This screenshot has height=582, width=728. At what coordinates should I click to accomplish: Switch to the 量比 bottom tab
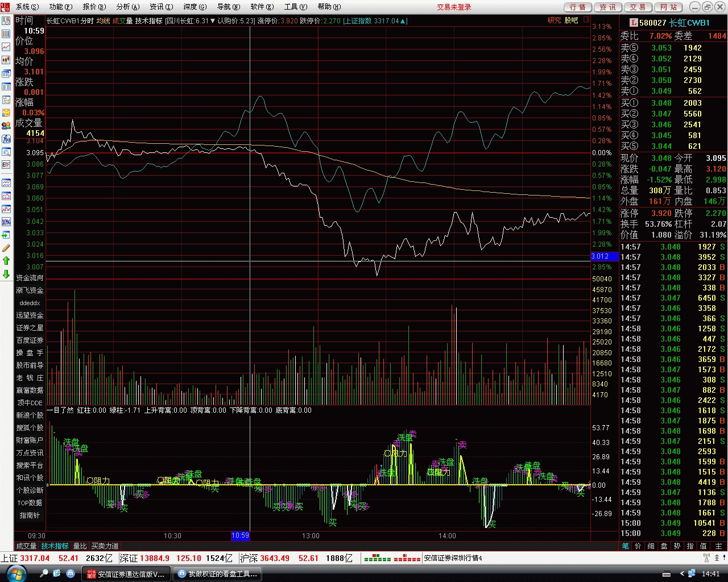coord(80,546)
